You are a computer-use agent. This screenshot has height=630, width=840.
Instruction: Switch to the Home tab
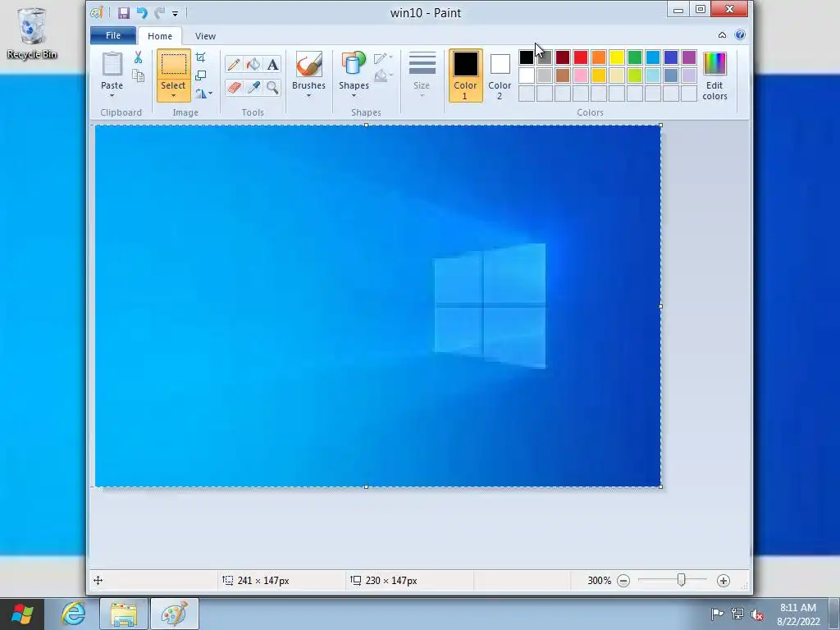(160, 36)
